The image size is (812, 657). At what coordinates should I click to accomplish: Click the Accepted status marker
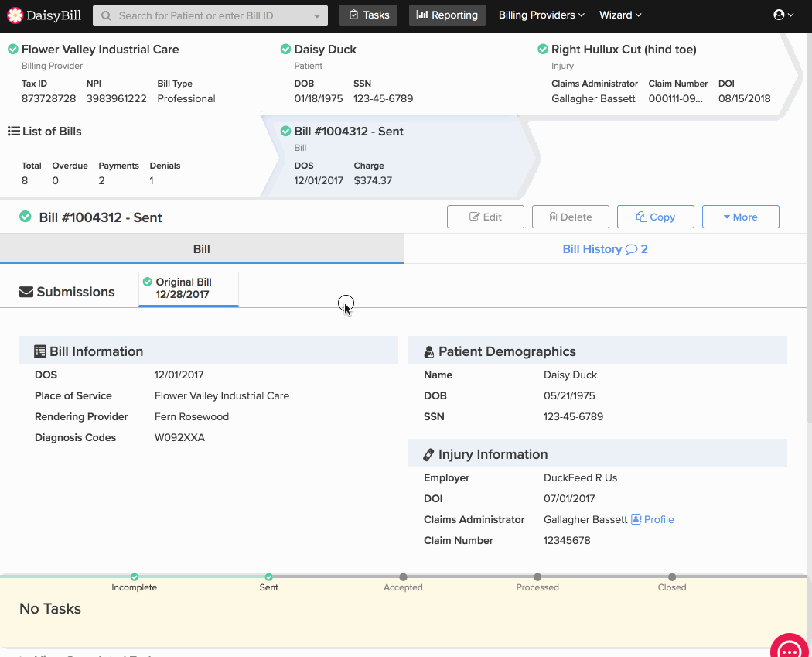[x=403, y=577]
